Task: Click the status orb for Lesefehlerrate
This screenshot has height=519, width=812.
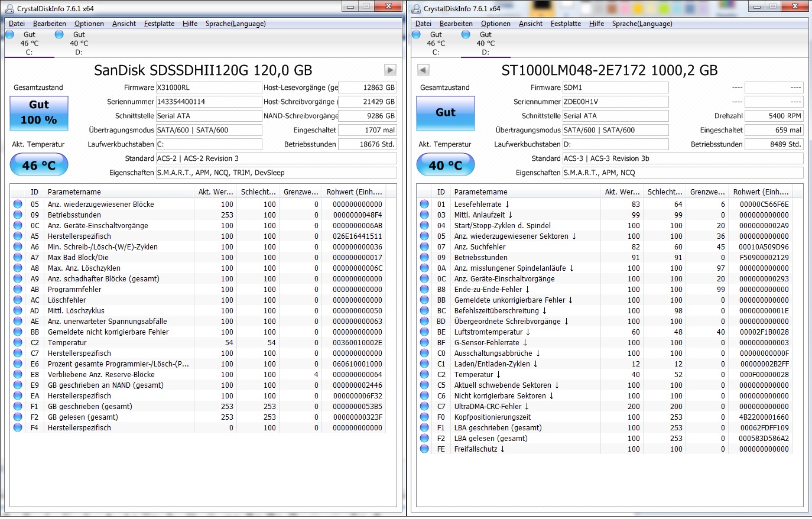Action: pyautogui.click(x=424, y=204)
